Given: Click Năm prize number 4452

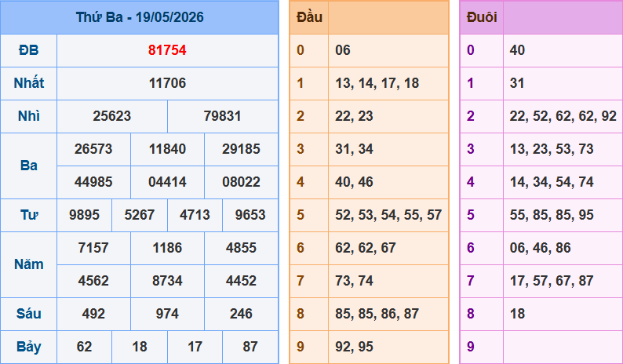Looking at the screenshot, I should 241,281.
